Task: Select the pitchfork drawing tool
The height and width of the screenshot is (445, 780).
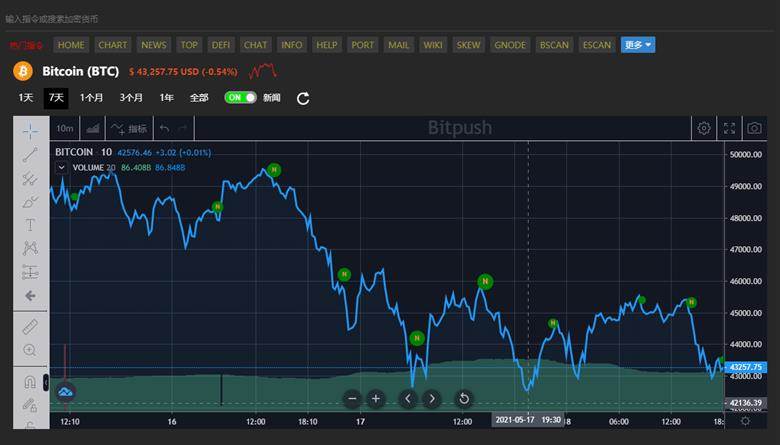Action: click(30, 178)
